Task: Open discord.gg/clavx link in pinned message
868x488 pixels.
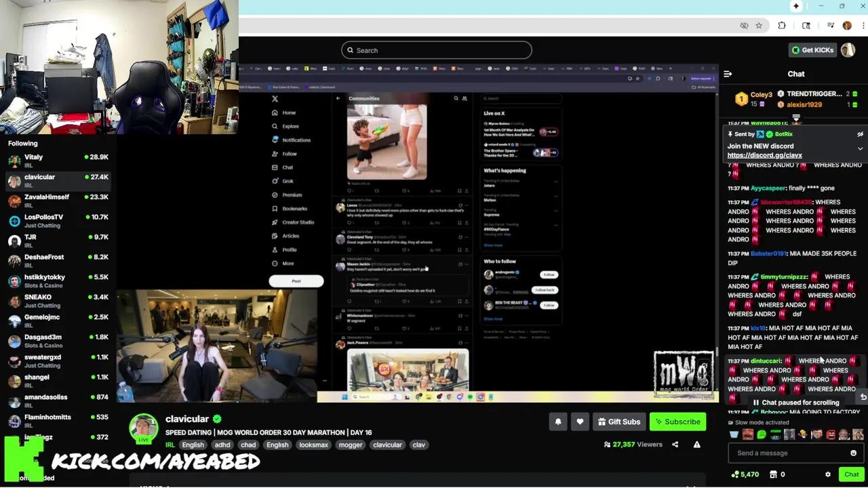Action: click(x=764, y=155)
